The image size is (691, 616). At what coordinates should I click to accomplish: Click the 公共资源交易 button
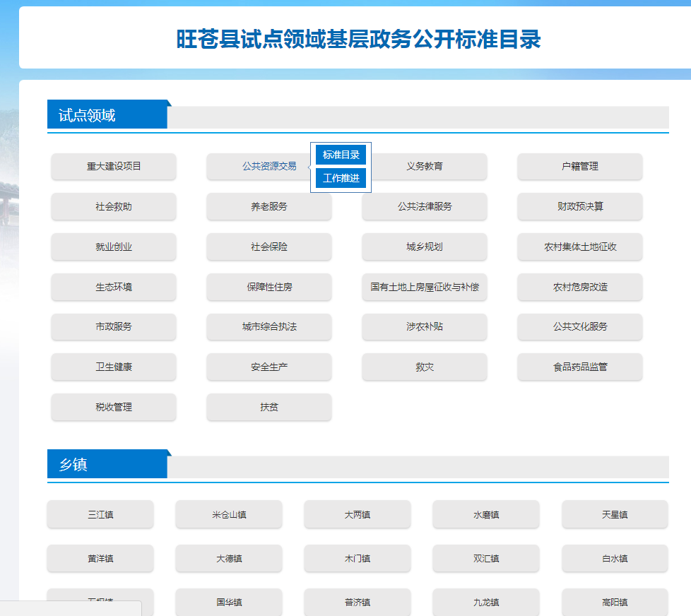pos(268,167)
